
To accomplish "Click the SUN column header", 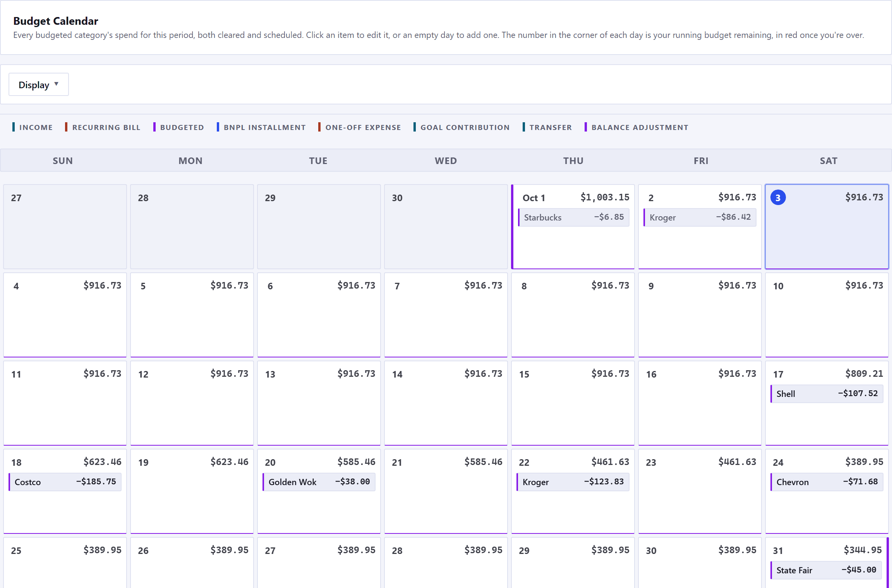I will click(63, 161).
